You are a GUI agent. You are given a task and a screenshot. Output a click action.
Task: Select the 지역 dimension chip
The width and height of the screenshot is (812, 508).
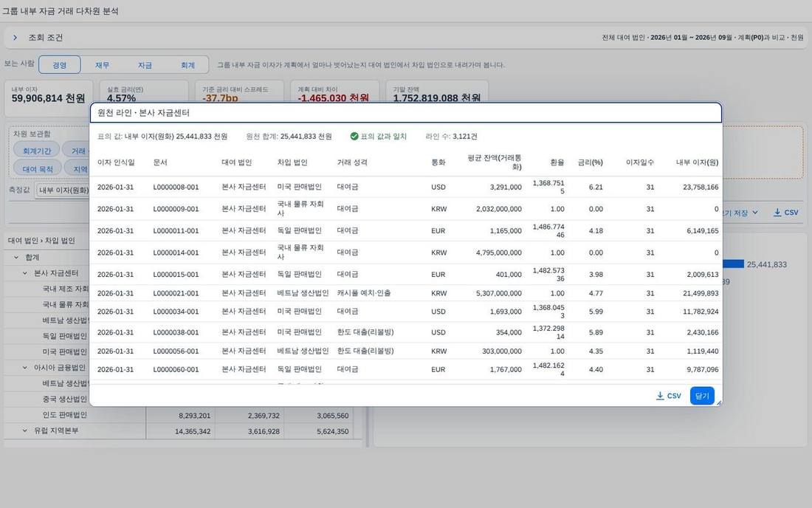coord(78,169)
